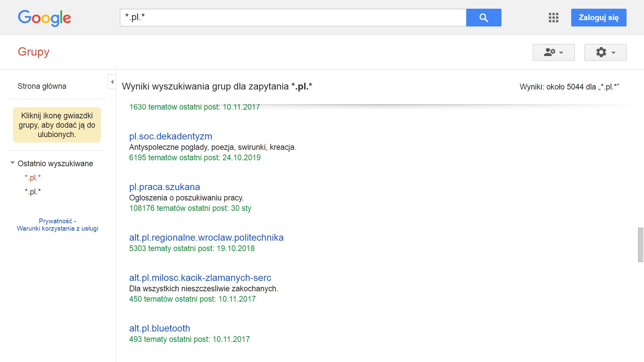644x362 pixels.
Task: Open alt.pl.milosc.kacik-zlamanych-serc group
Action: tap(200, 278)
